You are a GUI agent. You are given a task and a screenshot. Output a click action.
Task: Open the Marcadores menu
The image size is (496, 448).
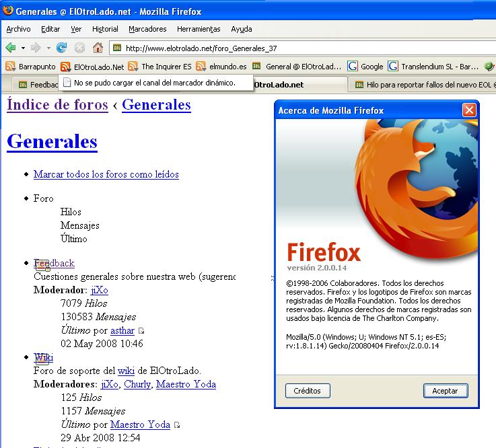[x=147, y=29]
